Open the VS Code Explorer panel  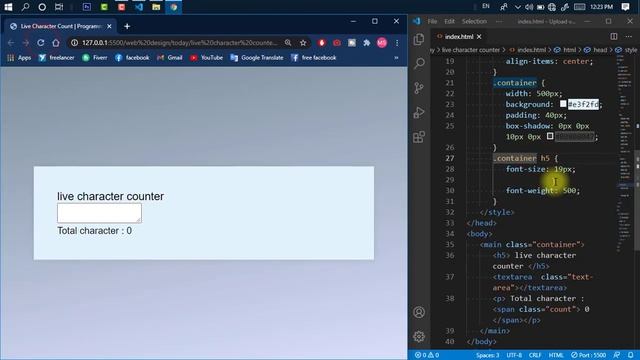[x=419, y=40]
